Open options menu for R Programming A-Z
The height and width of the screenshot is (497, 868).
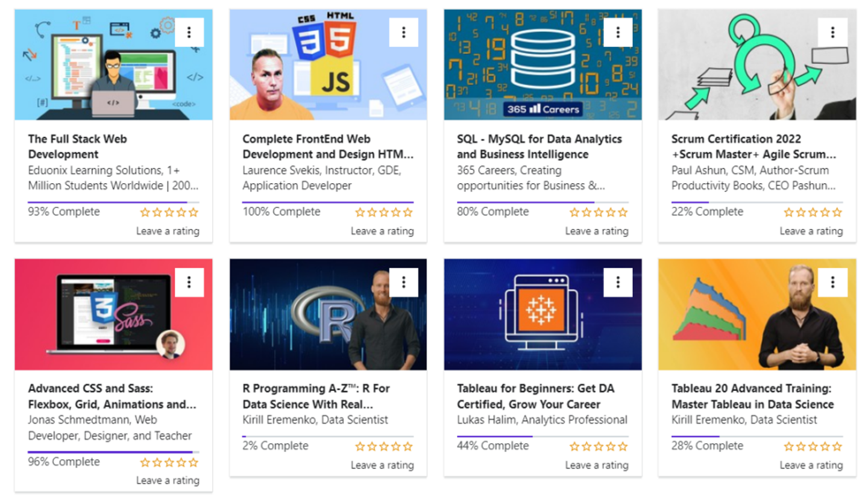click(403, 281)
